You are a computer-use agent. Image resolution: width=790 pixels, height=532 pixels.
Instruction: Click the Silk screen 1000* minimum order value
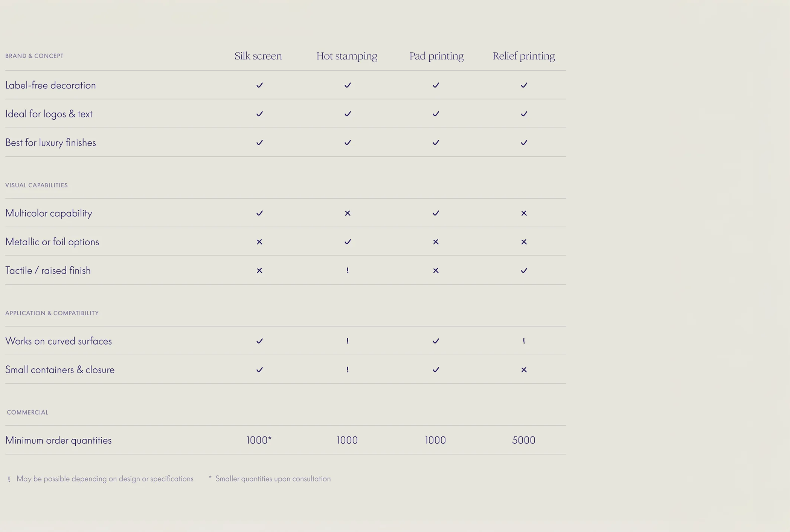point(259,440)
